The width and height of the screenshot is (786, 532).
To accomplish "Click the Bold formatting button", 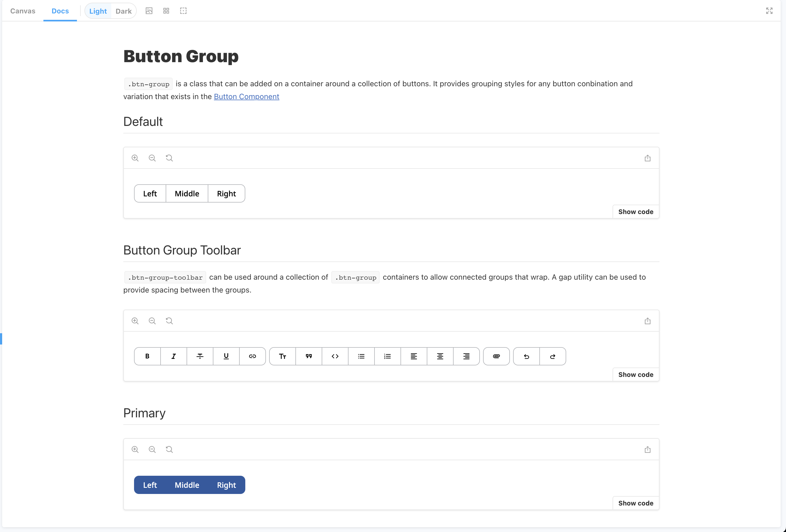I will [x=147, y=356].
